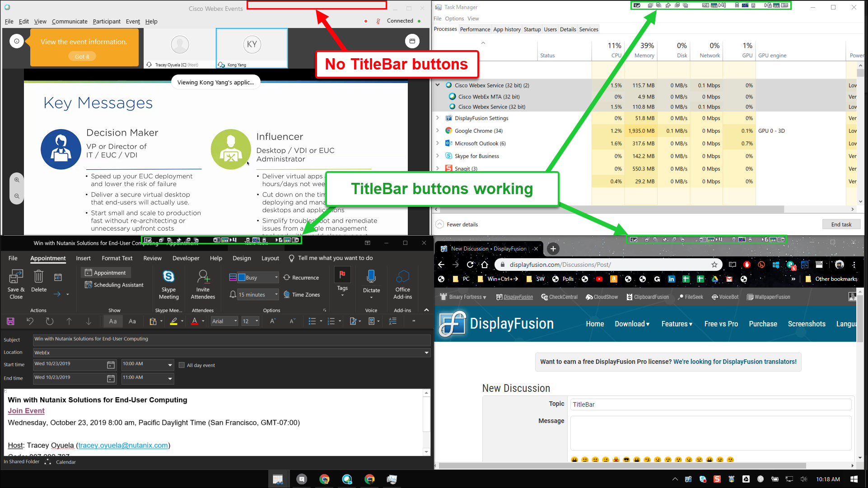The image size is (868, 488).
Task: Open the Arial font dropdown
Action: tap(236, 321)
